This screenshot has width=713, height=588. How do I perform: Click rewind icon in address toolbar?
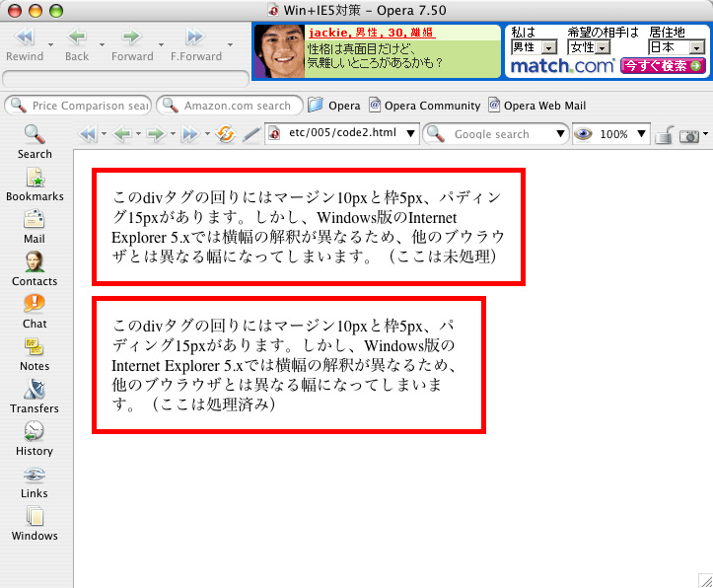click(x=88, y=134)
